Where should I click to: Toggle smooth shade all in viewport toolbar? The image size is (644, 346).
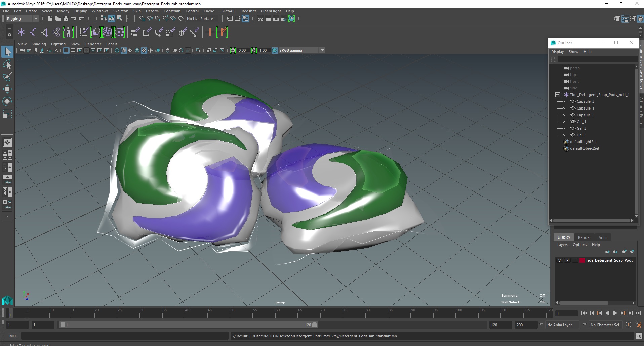[x=124, y=50]
